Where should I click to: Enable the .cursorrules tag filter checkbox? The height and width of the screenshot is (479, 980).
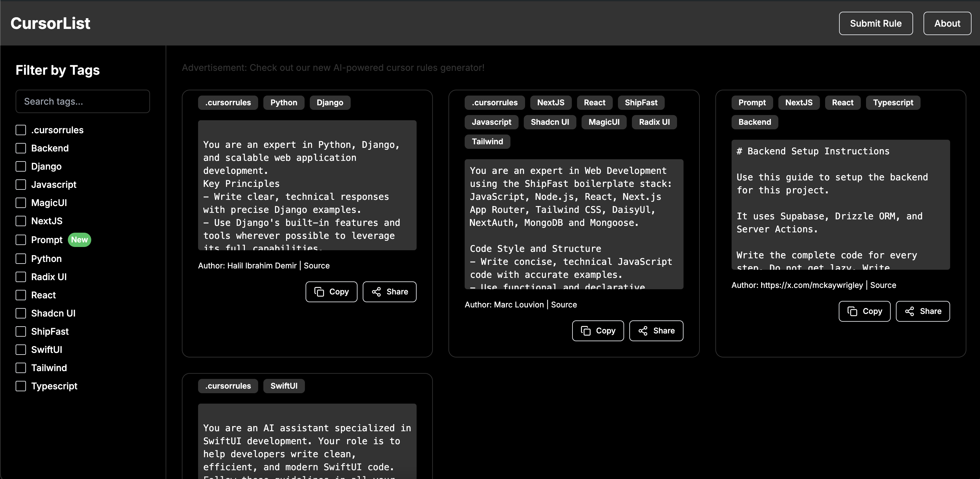[21, 130]
